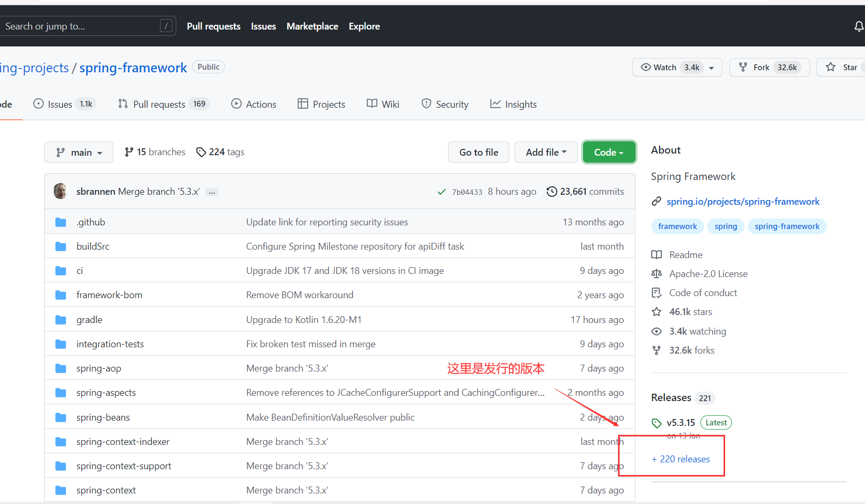The image size is (865, 504).
Task: Open the spring-beans folder name
Action: click(103, 417)
